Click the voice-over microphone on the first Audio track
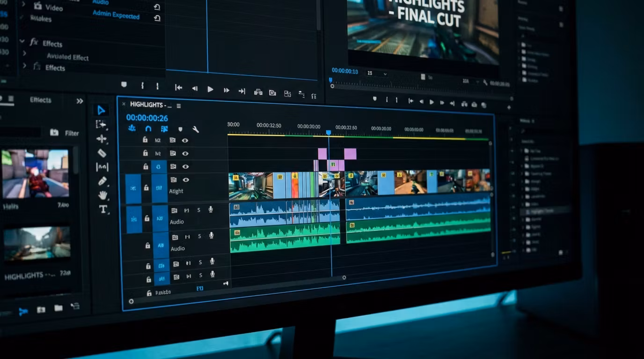This screenshot has height=359, width=644. [x=211, y=209]
